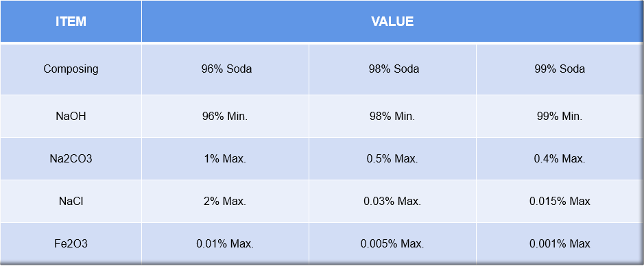Select the Na2CO3 row label
The width and height of the screenshot is (644, 266).
71,159
